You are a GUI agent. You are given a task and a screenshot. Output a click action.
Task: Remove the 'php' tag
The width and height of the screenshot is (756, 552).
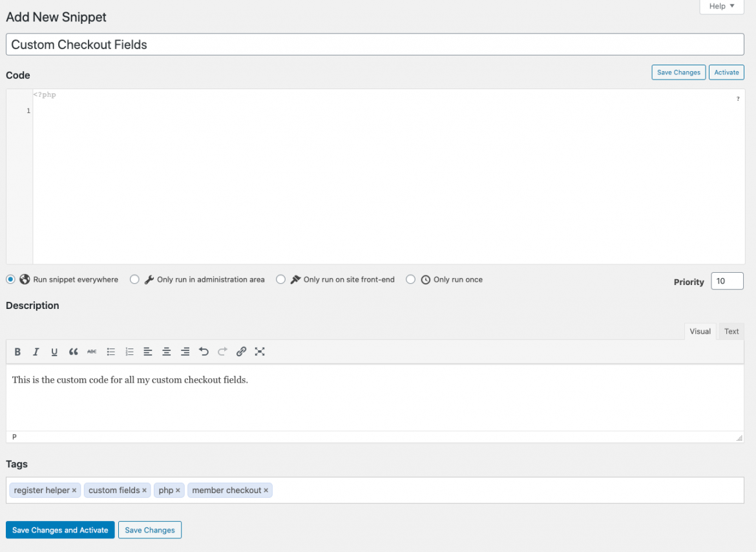pos(178,491)
